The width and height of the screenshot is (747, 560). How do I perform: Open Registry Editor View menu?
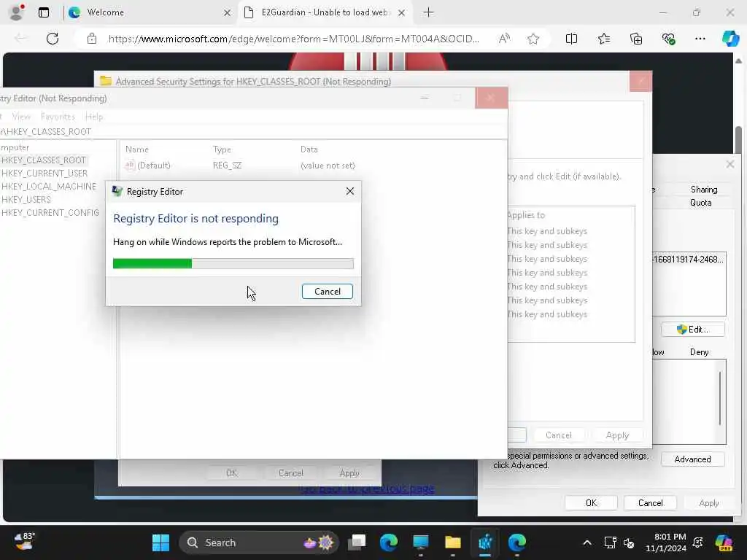click(x=21, y=117)
